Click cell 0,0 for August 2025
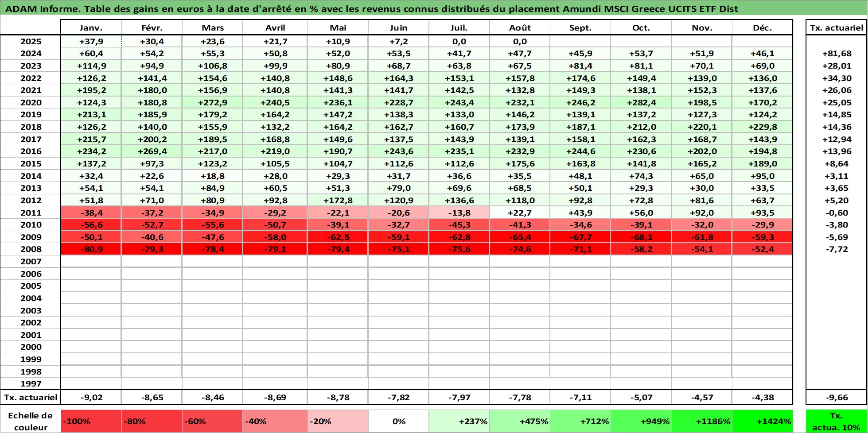This screenshot has height=433, width=868. 520,41
